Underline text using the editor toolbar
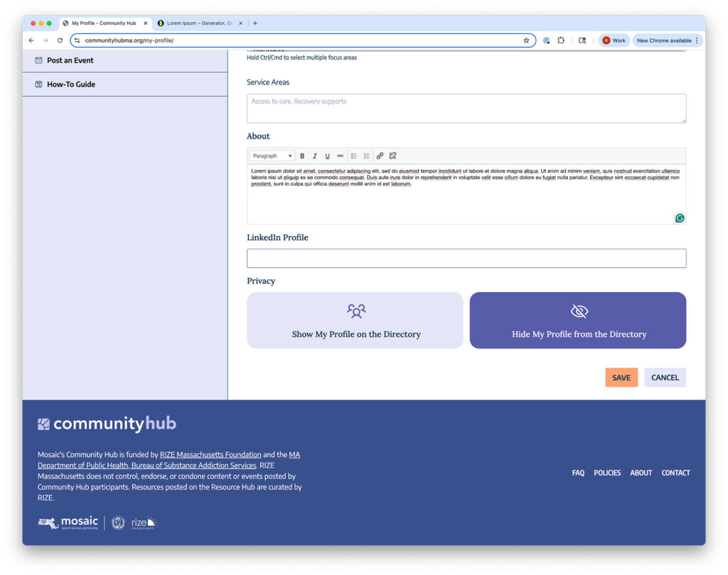728x575 pixels. click(x=328, y=156)
